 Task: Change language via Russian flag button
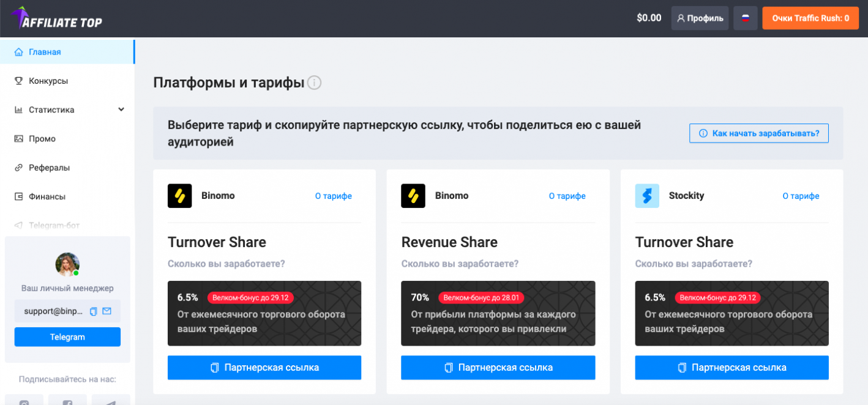(x=746, y=18)
